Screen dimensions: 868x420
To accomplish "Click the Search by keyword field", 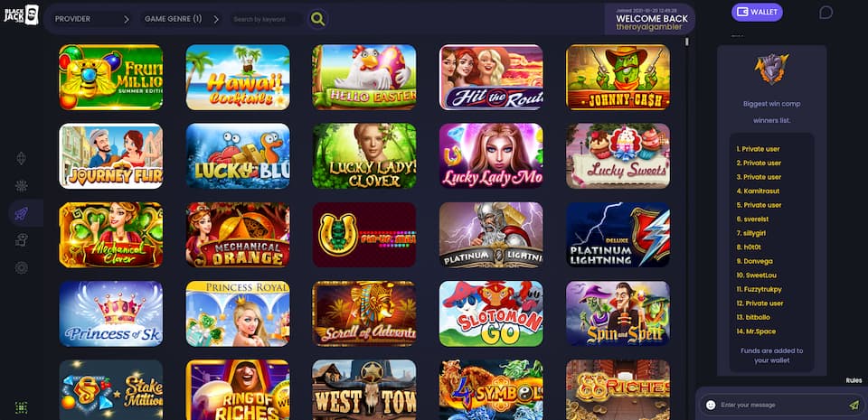I will coord(266,19).
